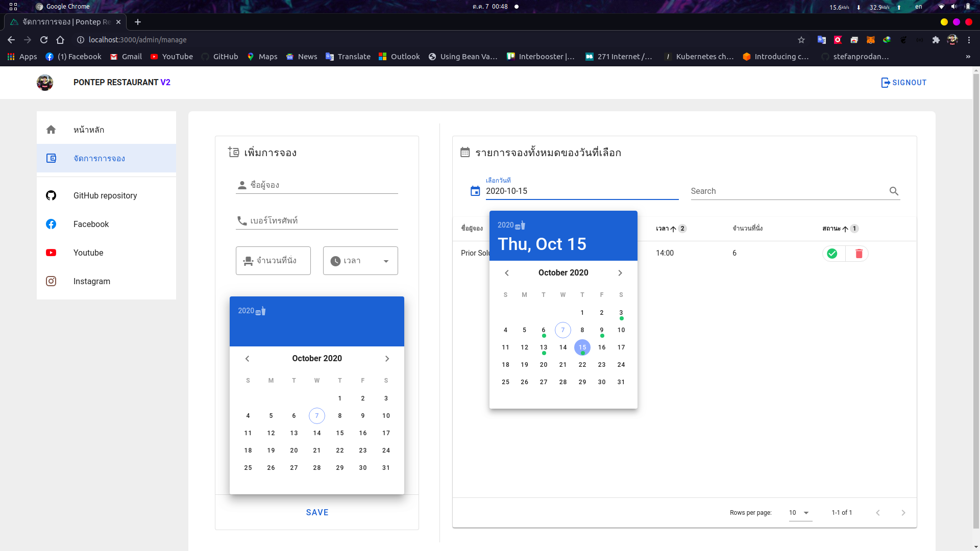Go to next month in right date picker
The width and height of the screenshot is (980, 551).
(x=620, y=273)
